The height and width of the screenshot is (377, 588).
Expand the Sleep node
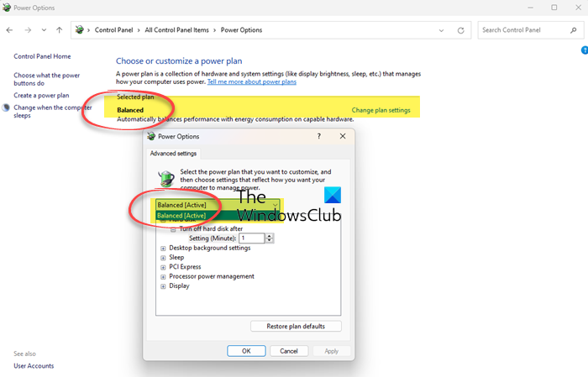(x=163, y=258)
